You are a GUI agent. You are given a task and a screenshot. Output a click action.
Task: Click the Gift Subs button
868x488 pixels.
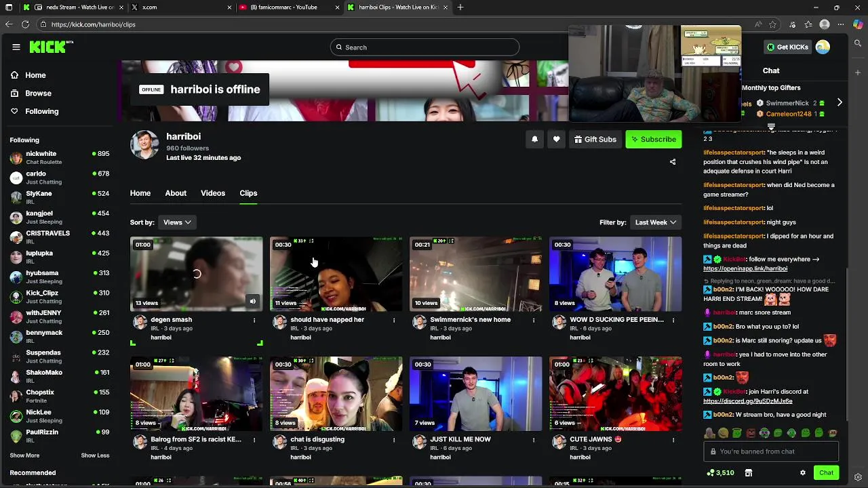(x=595, y=139)
